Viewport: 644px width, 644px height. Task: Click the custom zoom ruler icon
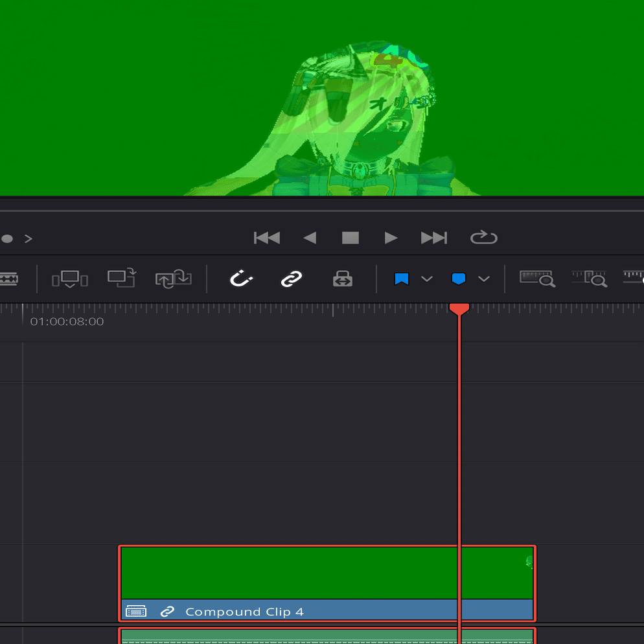(x=634, y=278)
